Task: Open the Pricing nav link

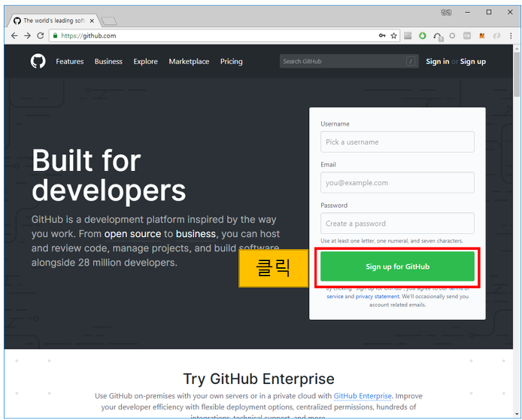Action: tap(232, 61)
